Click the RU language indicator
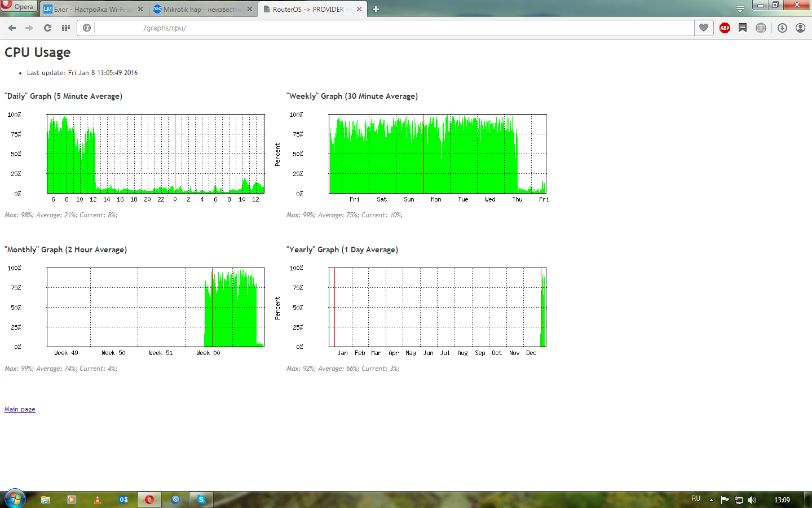 pyautogui.click(x=696, y=499)
